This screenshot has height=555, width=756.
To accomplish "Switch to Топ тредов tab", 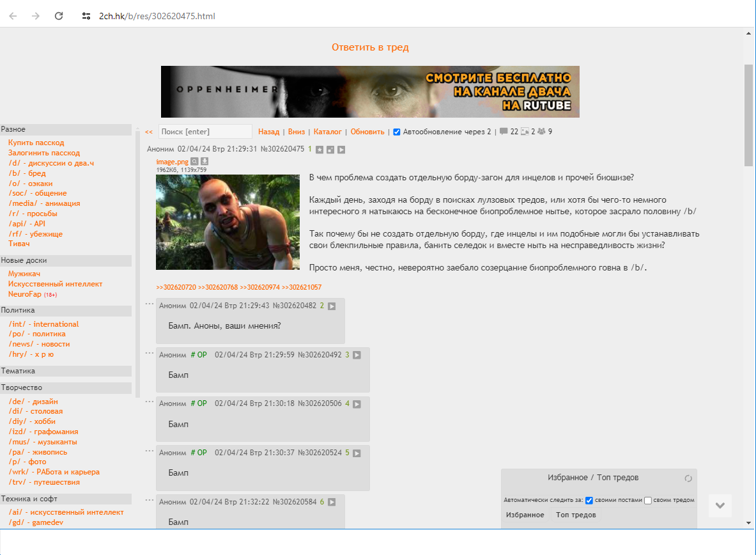I will (x=576, y=515).
